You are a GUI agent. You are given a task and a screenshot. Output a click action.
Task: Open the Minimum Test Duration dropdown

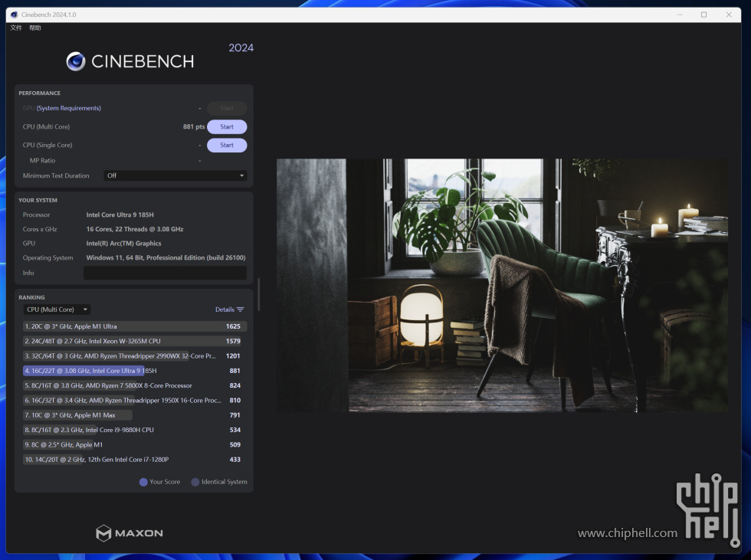175,175
